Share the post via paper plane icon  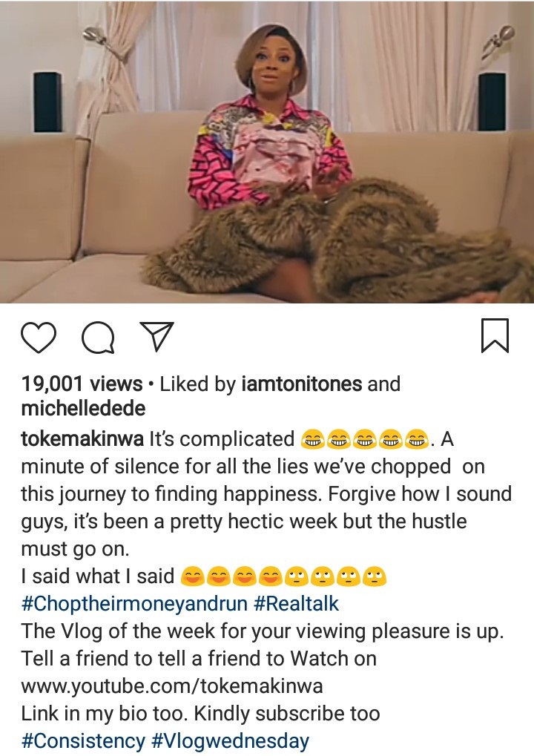(156, 336)
